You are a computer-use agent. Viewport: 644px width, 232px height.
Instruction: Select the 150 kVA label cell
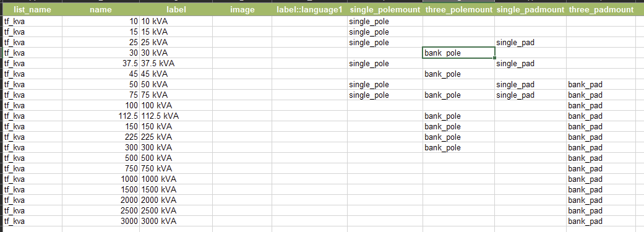coord(176,126)
